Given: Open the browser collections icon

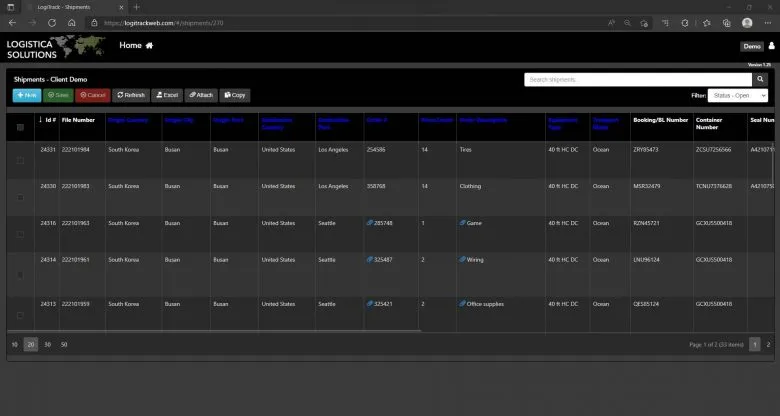Looking at the screenshot, I should [x=727, y=23].
